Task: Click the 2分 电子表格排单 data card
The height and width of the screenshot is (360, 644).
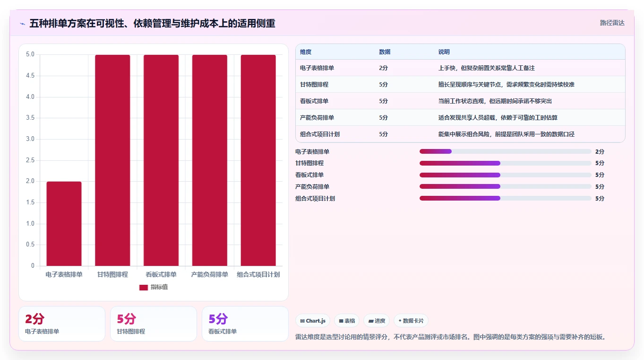Action: 62,324
